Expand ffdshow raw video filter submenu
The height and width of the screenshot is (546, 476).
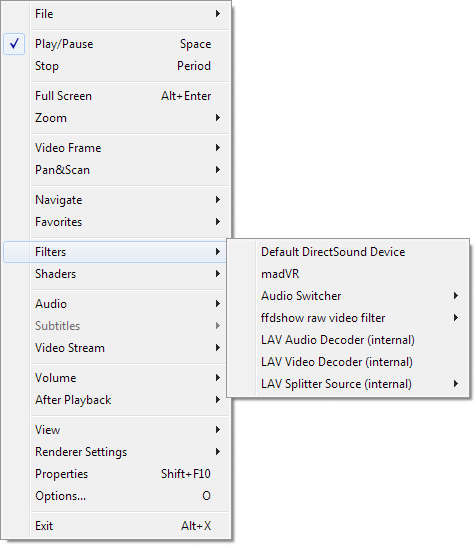[348, 318]
